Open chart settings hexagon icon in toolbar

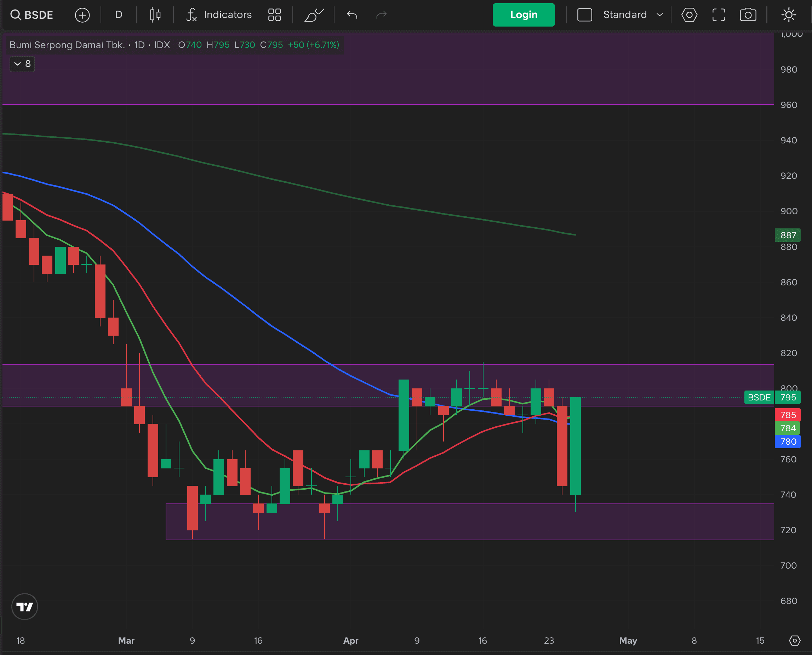click(689, 15)
